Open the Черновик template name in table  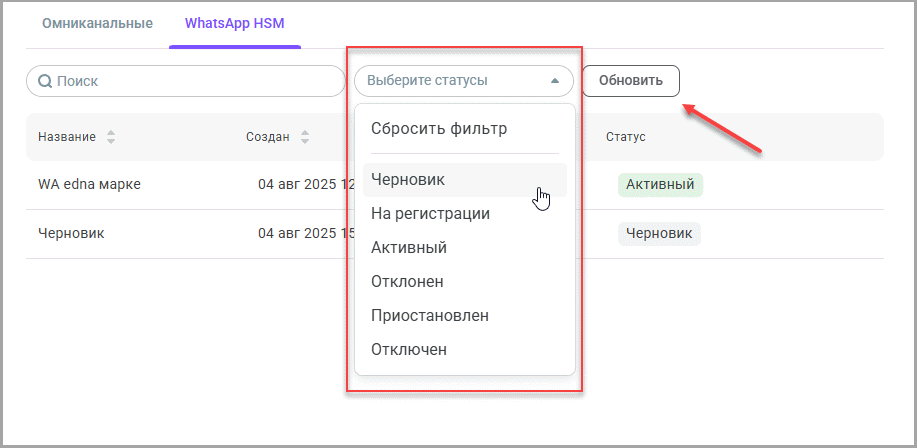tap(71, 234)
